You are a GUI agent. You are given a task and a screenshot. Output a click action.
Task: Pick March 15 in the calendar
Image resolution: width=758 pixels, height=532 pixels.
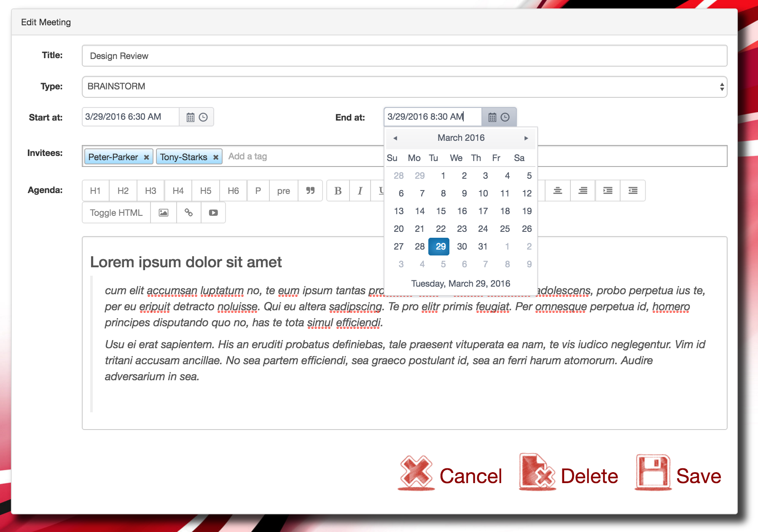(x=441, y=211)
